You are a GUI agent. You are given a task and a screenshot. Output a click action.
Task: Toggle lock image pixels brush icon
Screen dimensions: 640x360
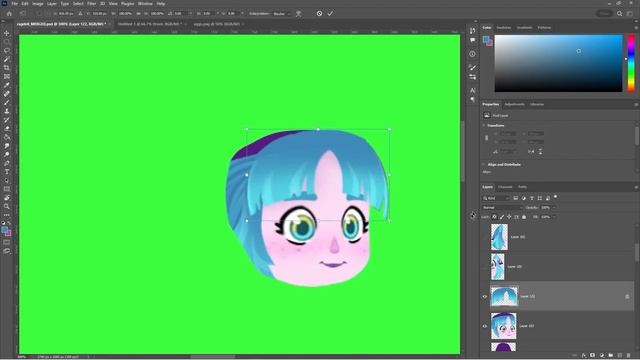(x=502, y=217)
